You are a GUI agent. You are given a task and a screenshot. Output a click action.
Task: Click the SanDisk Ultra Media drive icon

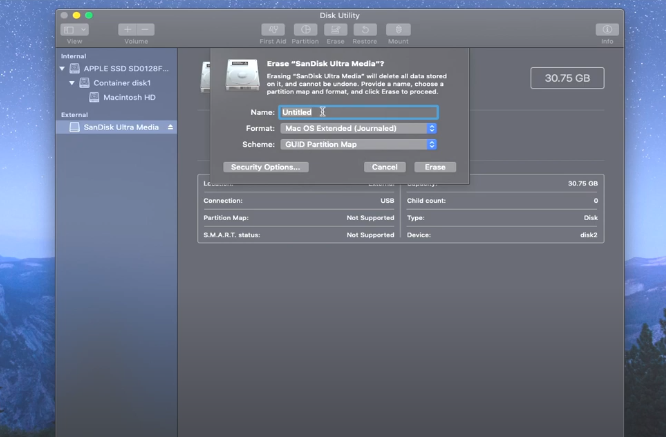coord(74,127)
